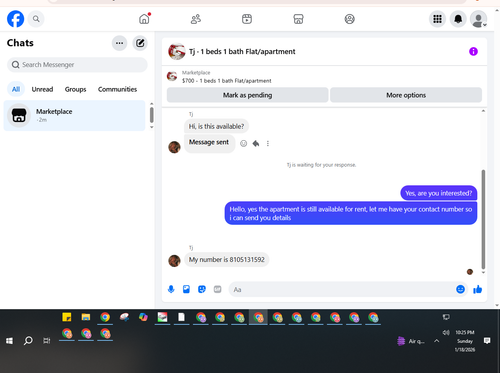Open the Friends icon in top bar
The width and height of the screenshot is (500, 373).
pos(196,19)
